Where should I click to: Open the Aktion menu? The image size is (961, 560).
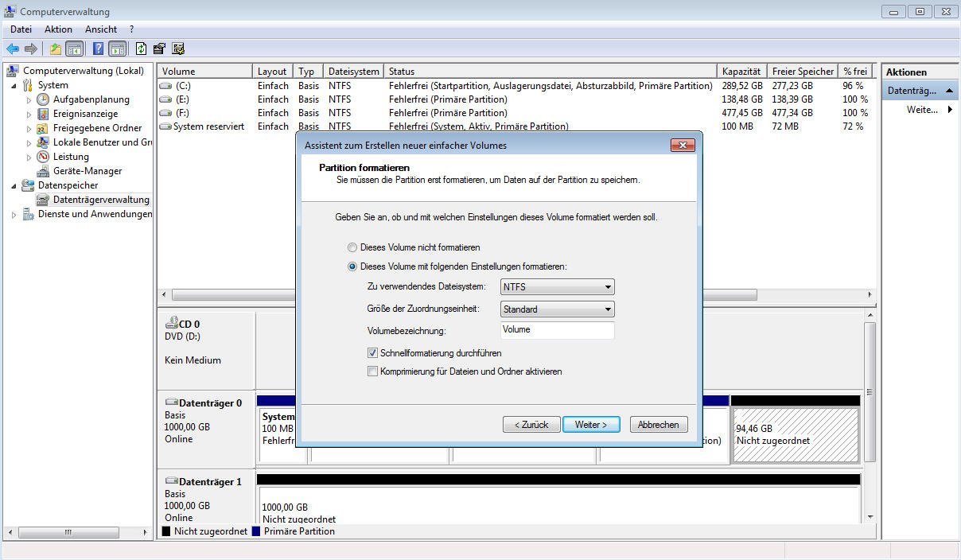pyautogui.click(x=58, y=29)
